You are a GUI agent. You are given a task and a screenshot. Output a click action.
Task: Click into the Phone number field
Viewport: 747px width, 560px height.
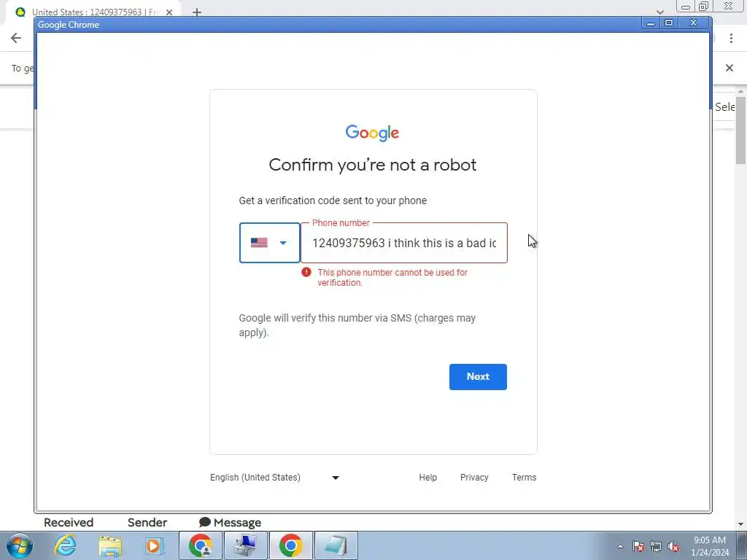pyautogui.click(x=404, y=243)
